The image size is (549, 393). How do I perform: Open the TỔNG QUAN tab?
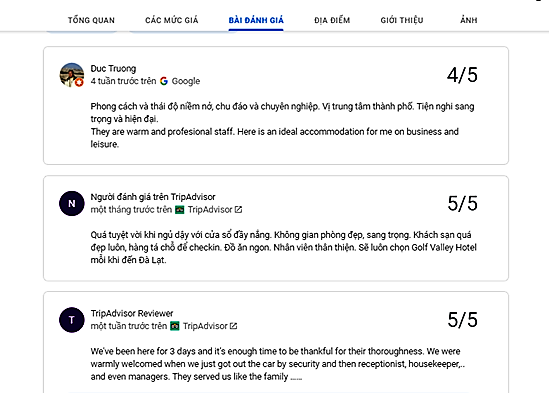pyautogui.click(x=91, y=20)
